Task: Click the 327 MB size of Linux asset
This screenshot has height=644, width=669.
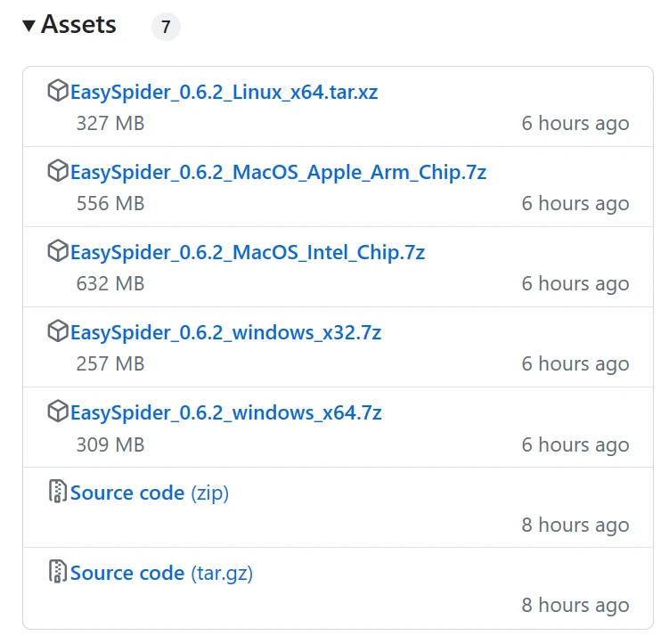Action: (x=110, y=124)
